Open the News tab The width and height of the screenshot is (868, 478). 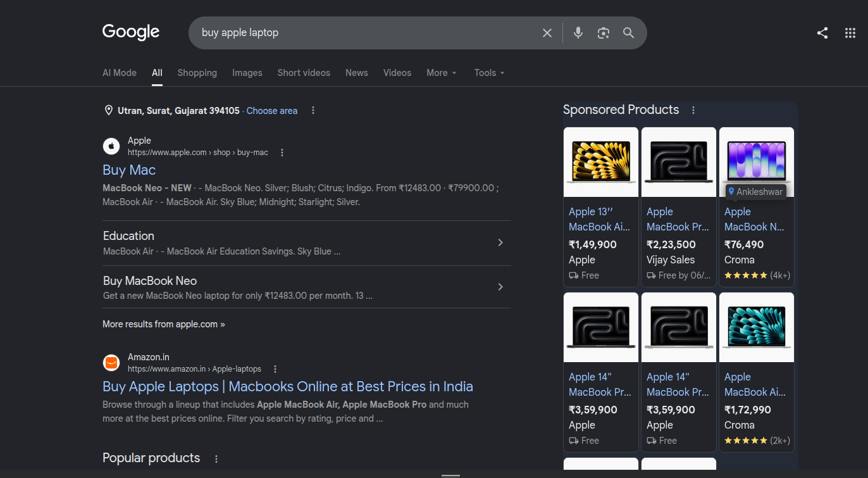coord(357,73)
